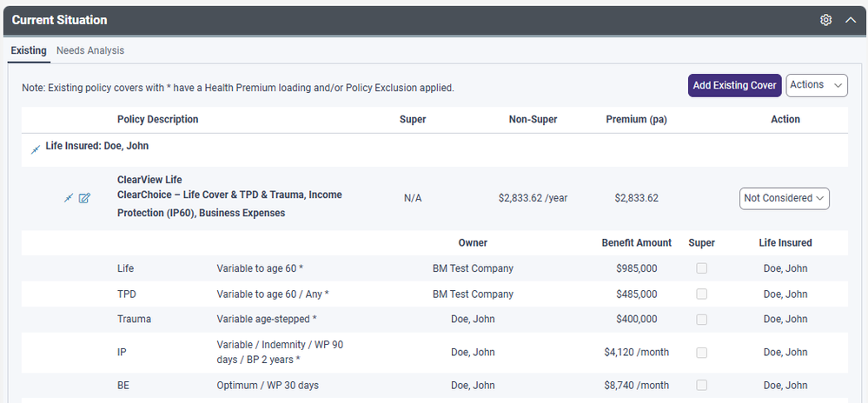
Task: Tick the Super checkbox for Life cover
Action: click(x=702, y=269)
